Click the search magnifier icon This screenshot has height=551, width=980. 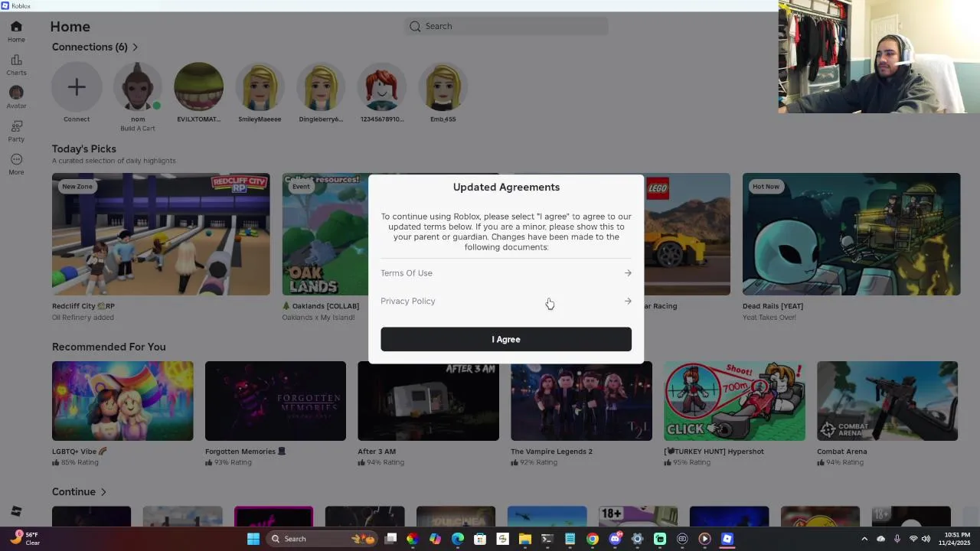[415, 26]
